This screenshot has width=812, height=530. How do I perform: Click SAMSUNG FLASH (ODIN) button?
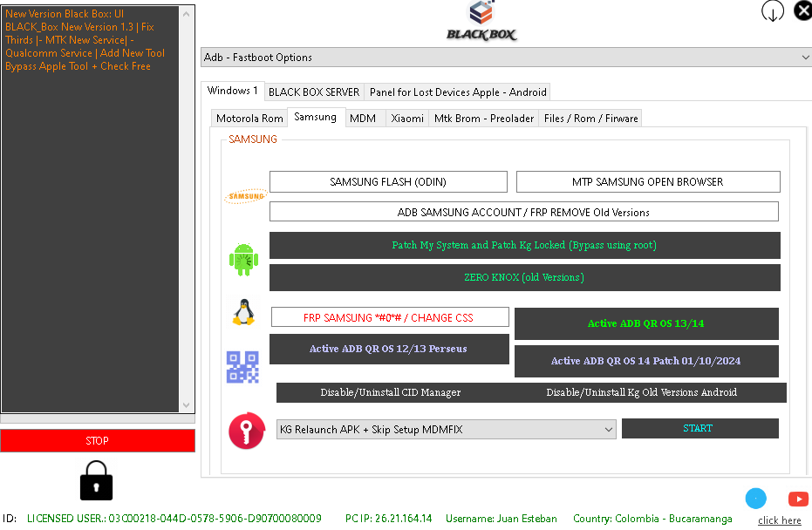pos(388,181)
